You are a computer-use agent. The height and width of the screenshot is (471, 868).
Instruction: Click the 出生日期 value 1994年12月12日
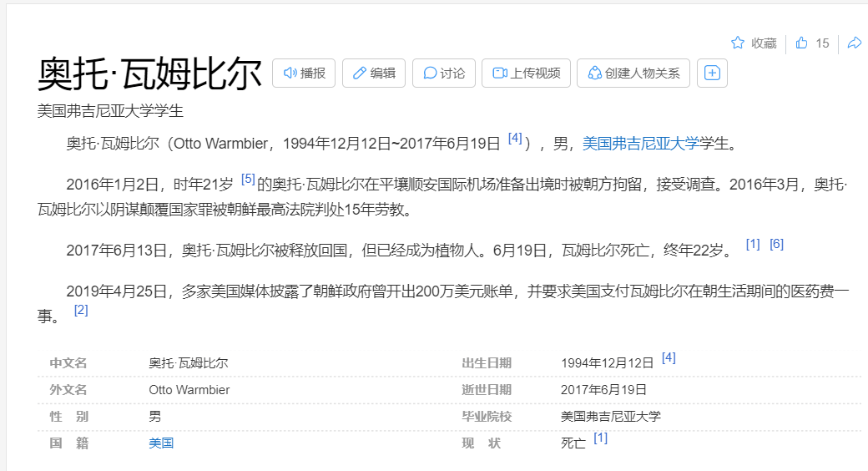[x=608, y=363]
